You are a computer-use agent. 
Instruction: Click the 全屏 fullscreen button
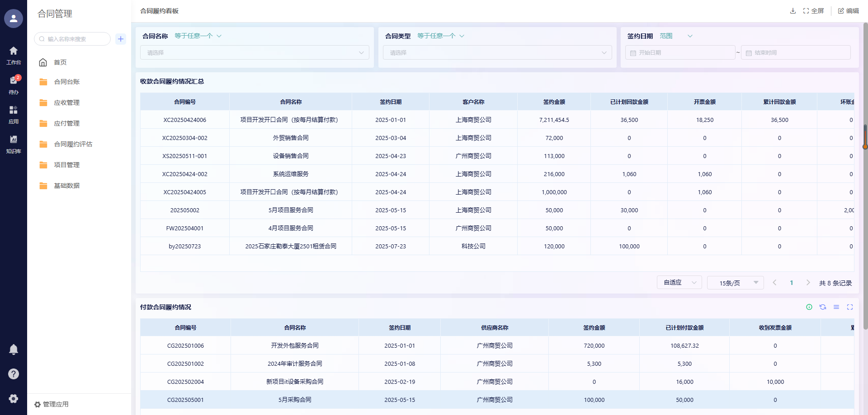click(x=813, y=11)
